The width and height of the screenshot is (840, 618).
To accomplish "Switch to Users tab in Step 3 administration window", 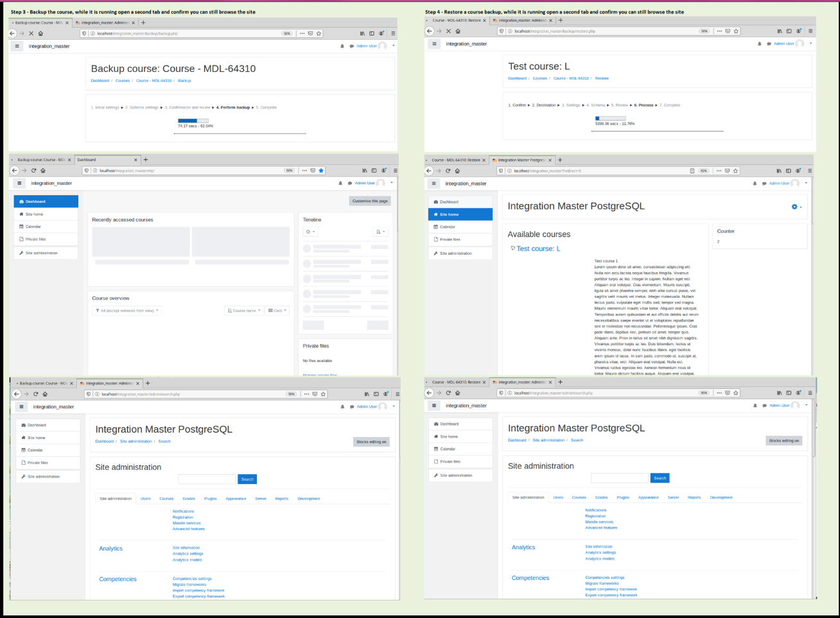I will (146, 499).
